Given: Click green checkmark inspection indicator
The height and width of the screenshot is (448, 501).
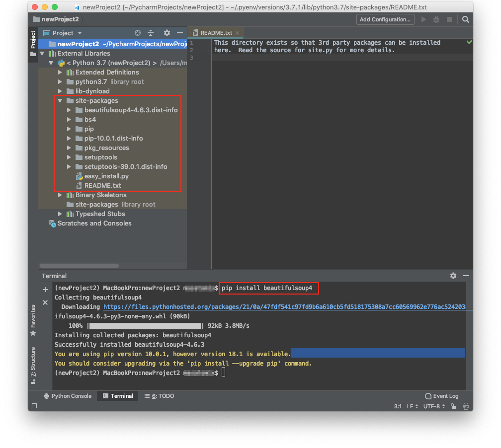Looking at the screenshot, I should (469, 42).
